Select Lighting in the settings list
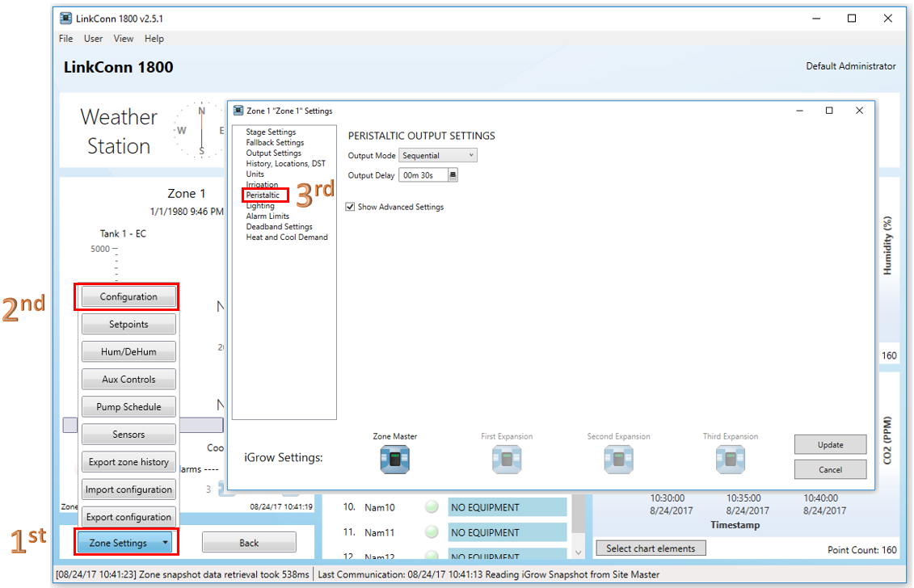This screenshot has height=588, width=914. pos(260,206)
